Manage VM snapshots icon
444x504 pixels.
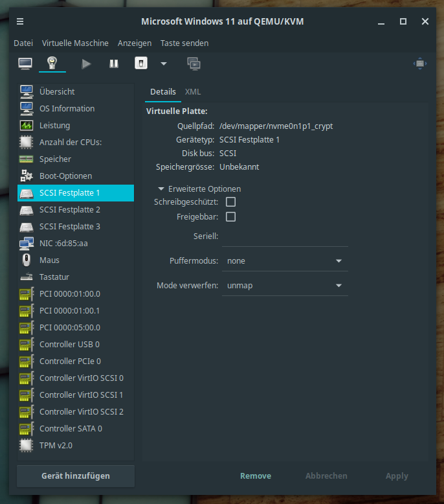coord(194,63)
